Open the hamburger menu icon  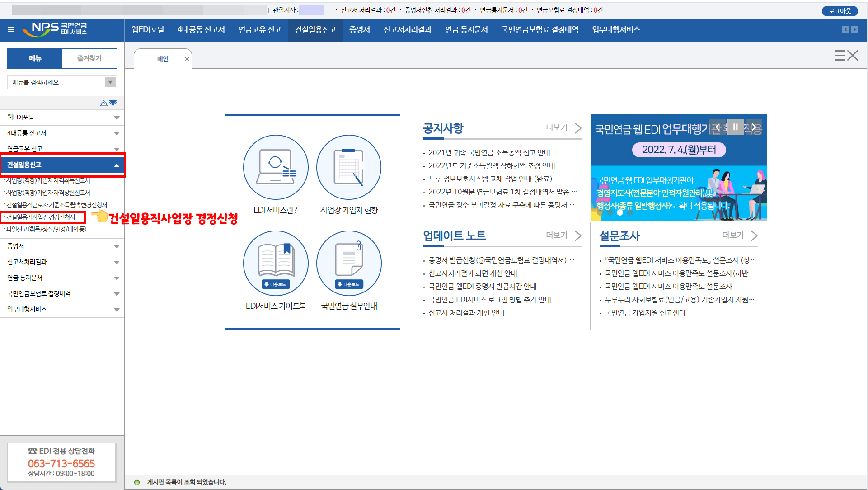click(x=11, y=29)
